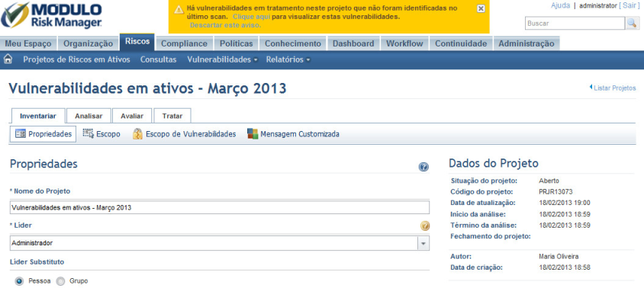The height and width of the screenshot is (288, 644).
Task: Click 'Descartar este aviso' link
Action: pos(225,25)
